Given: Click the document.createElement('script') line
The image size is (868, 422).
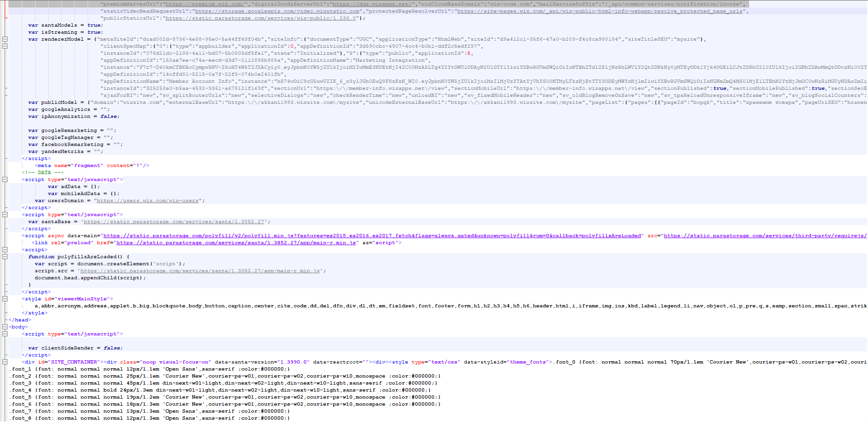Looking at the screenshot, I should (x=110, y=264).
